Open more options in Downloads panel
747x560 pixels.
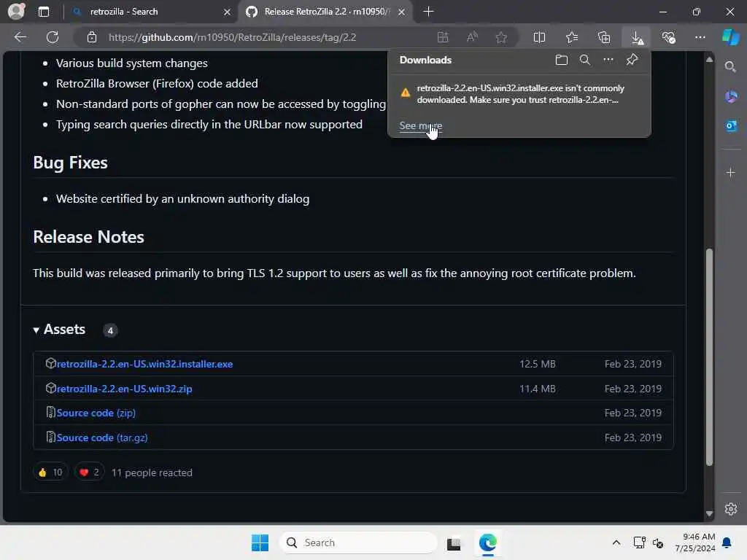pyautogui.click(x=608, y=60)
